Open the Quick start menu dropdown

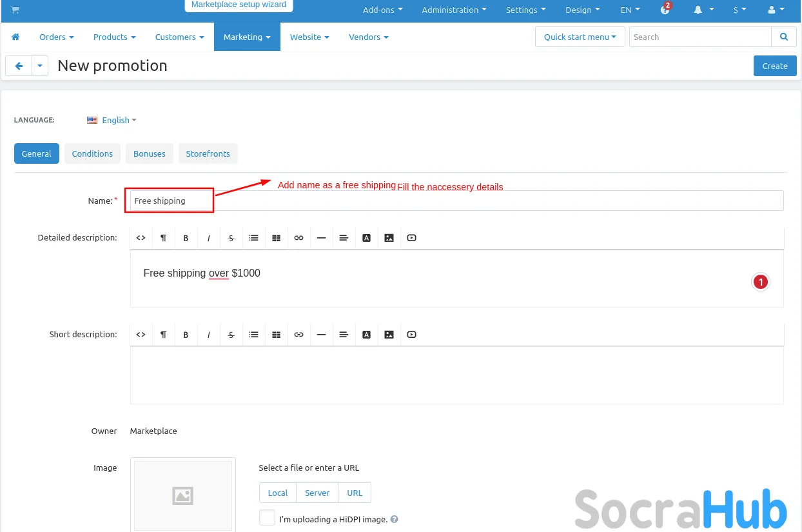point(580,37)
